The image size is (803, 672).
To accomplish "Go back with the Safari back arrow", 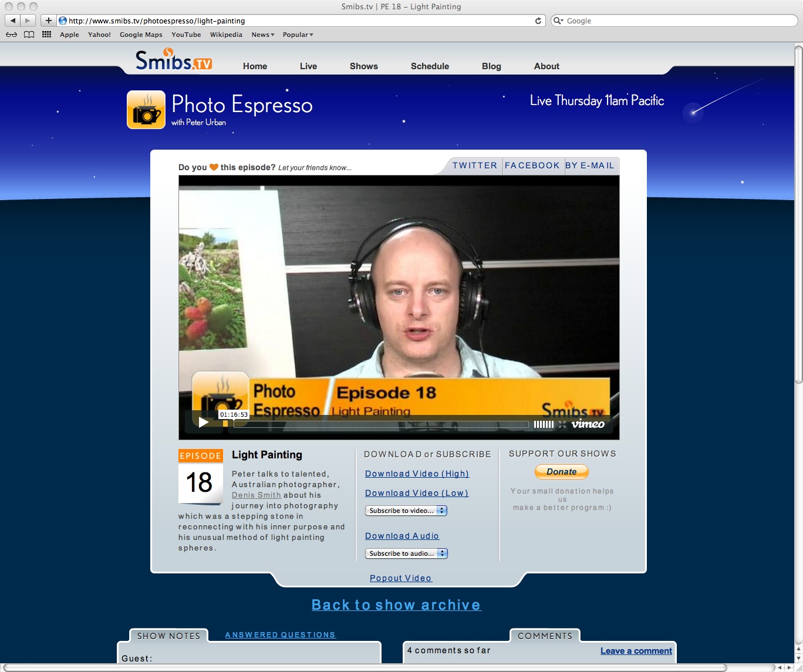I will (x=12, y=21).
